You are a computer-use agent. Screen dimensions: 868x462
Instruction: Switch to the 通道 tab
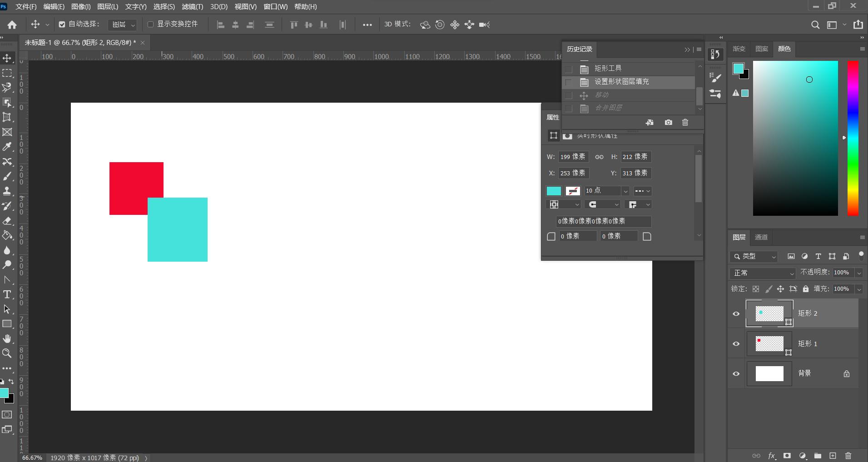(x=761, y=237)
